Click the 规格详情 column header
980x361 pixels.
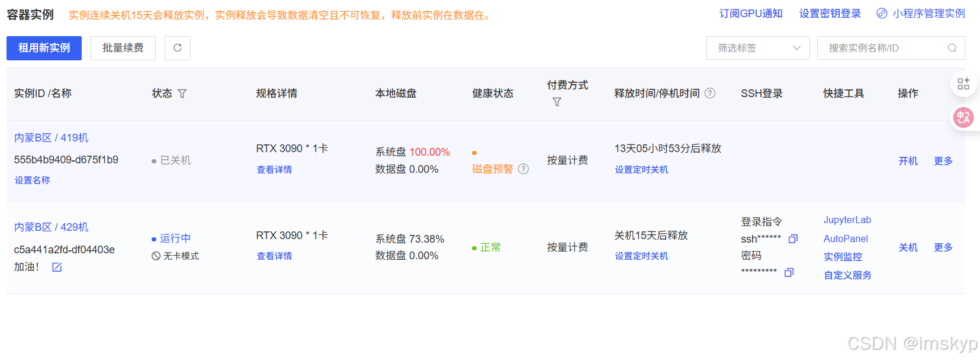click(x=277, y=94)
